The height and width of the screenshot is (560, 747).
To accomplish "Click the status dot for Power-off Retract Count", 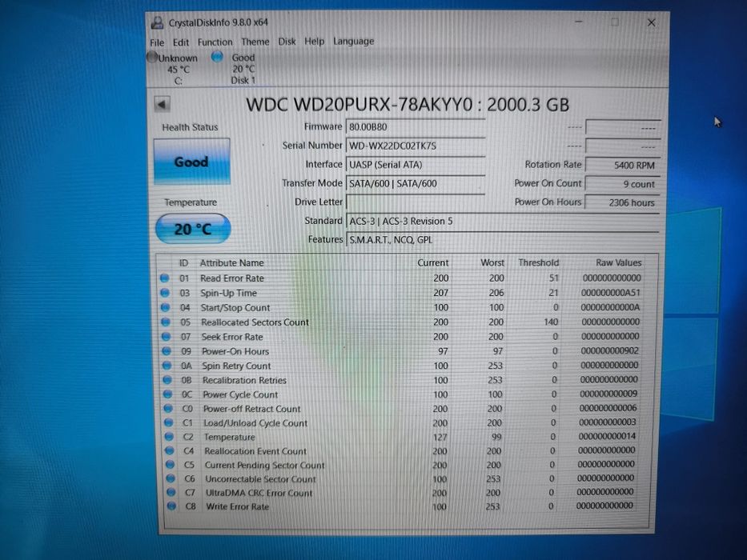I will pos(168,409).
